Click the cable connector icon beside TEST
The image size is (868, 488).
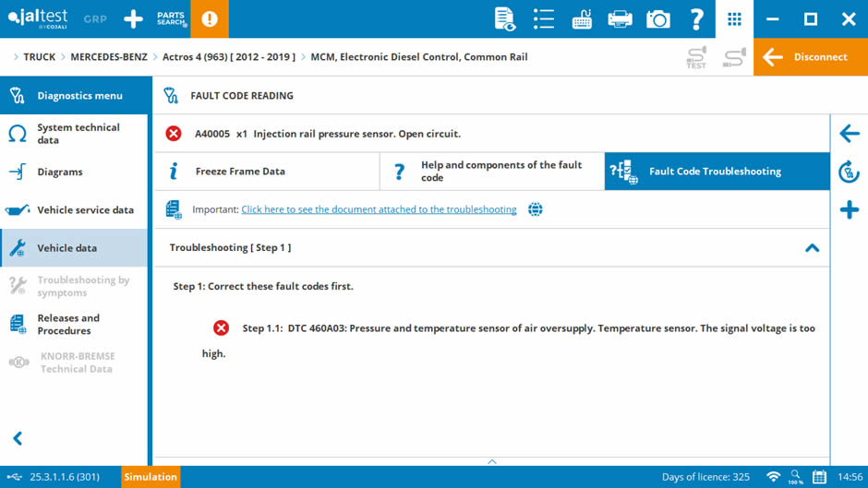tap(735, 57)
